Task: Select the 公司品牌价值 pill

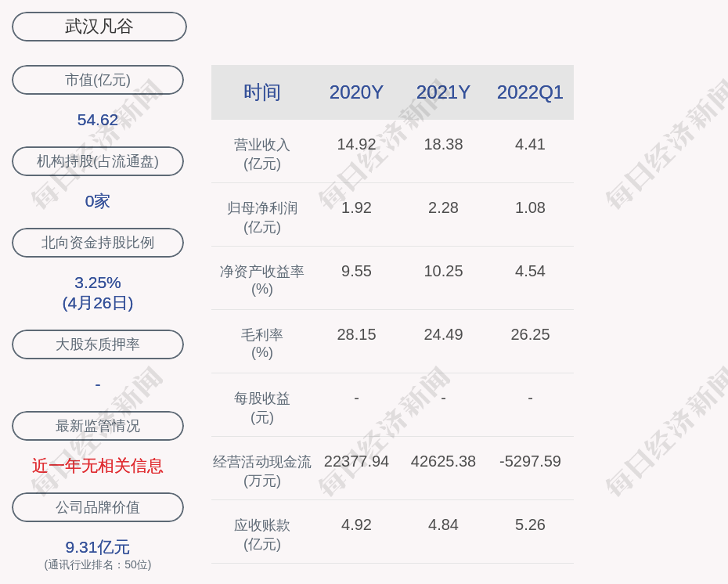Action: coord(98,507)
